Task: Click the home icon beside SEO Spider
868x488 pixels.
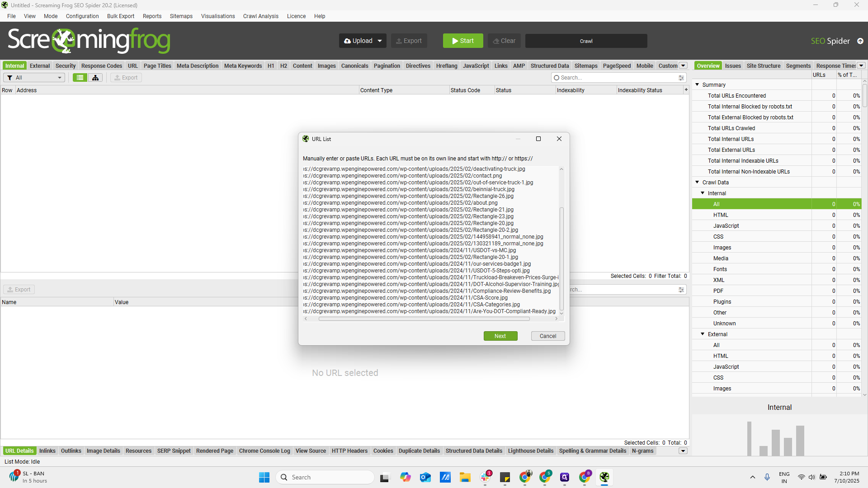Action: click(861, 41)
